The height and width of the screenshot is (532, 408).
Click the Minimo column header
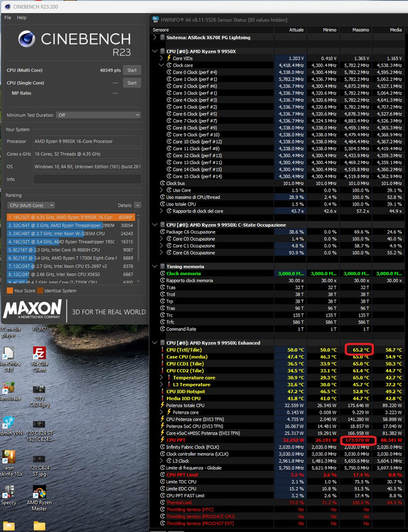pyautogui.click(x=323, y=30)
